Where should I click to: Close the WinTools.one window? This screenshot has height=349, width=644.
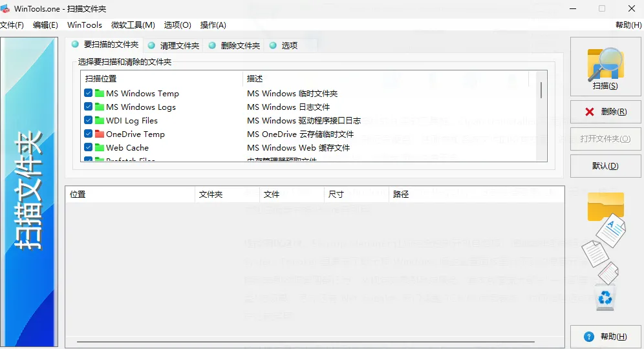(632, 8)
